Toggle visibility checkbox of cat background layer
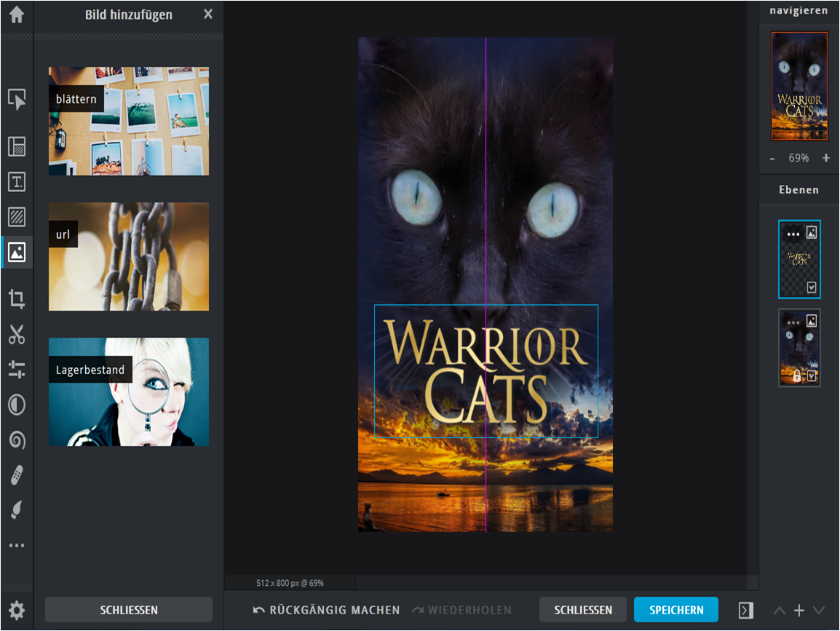This screenshot has height=631, width=840. (x=812, y=376)
